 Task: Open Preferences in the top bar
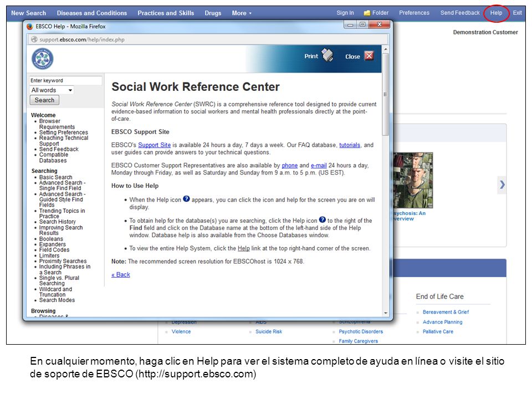[x=414, y=13]
